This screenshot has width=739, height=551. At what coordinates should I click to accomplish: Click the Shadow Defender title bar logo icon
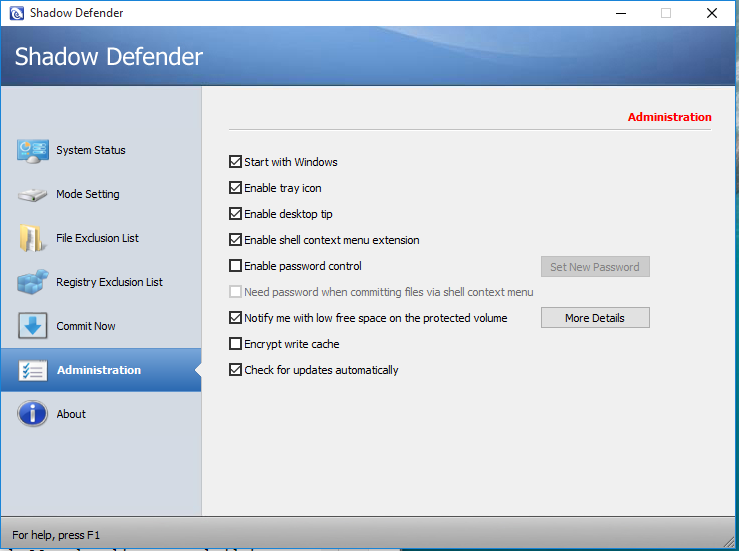(16, 13)
